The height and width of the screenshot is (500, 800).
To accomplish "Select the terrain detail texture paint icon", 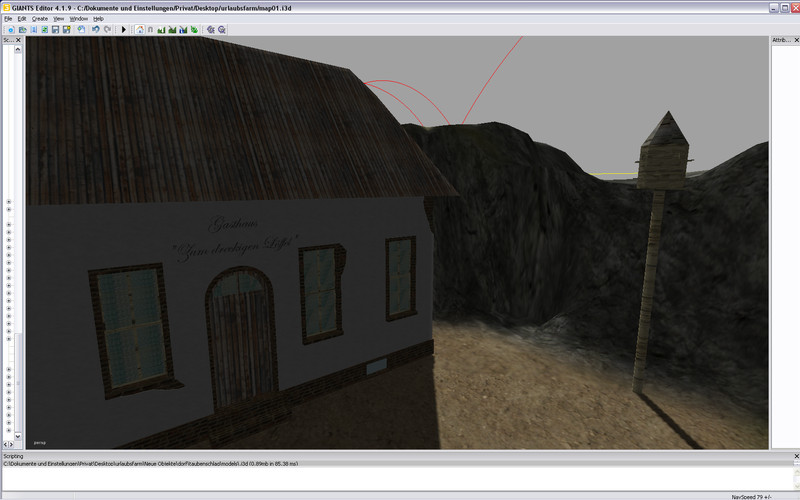I will point(183,30).
